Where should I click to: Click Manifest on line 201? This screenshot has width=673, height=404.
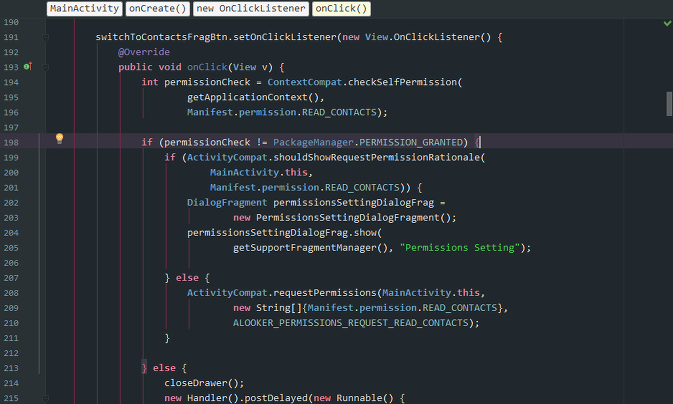pos(233,187)
